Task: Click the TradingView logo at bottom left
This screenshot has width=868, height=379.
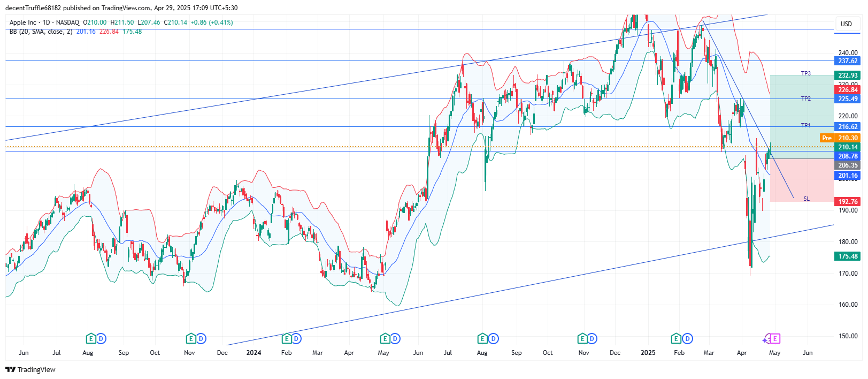Action: tap(30, 369)
